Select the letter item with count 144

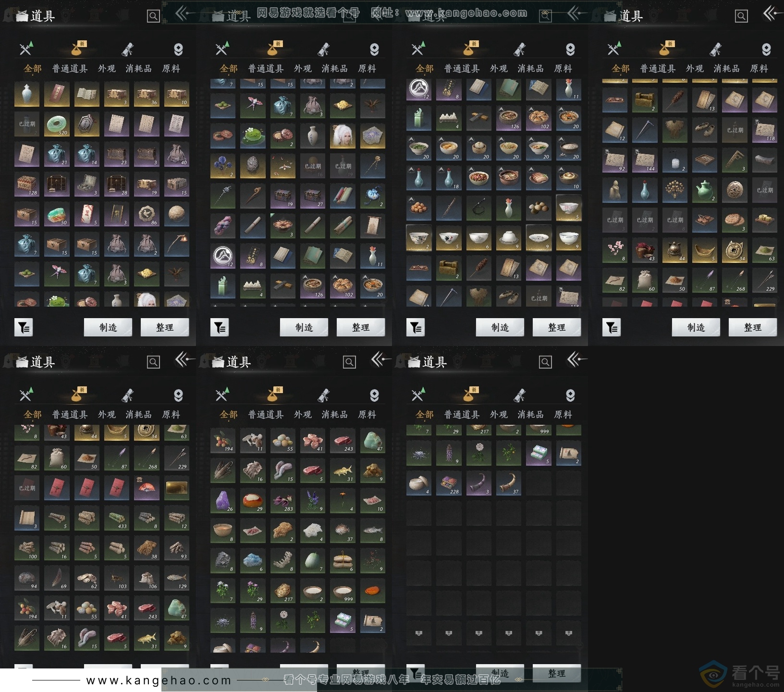coord(645,161)
